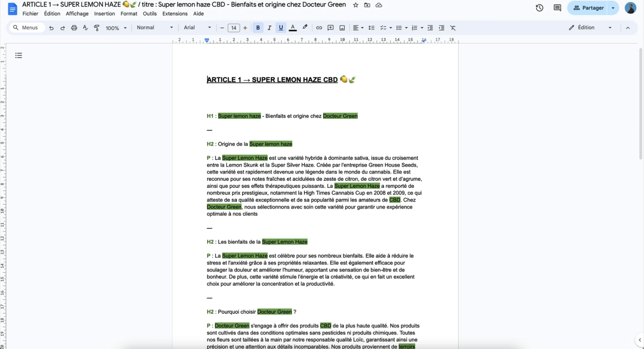Open bulleted list options arrow

(x=406, y=28)
